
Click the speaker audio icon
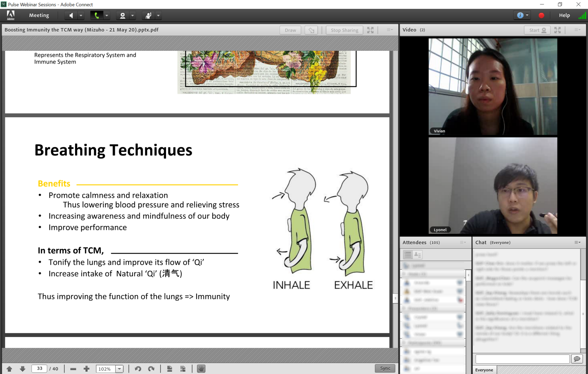tap(71, 15)
